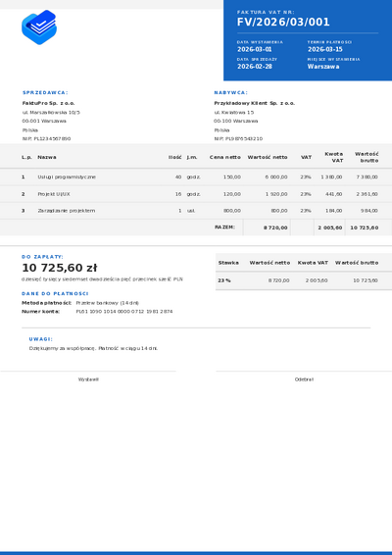The image size is (392, 555).
Task: Select buyer 'Przykładowy Klient Sp. z o.o.'
Action: (x=255, y=103)
